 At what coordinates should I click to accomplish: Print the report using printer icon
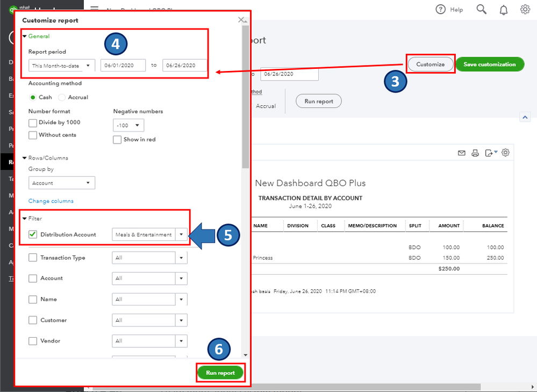[475, 153]
